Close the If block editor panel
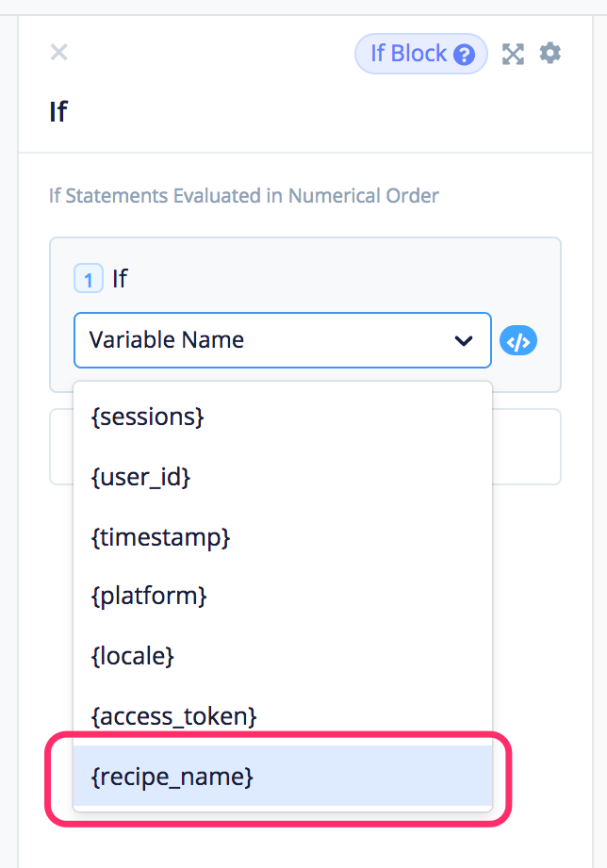 click(58, 53)
